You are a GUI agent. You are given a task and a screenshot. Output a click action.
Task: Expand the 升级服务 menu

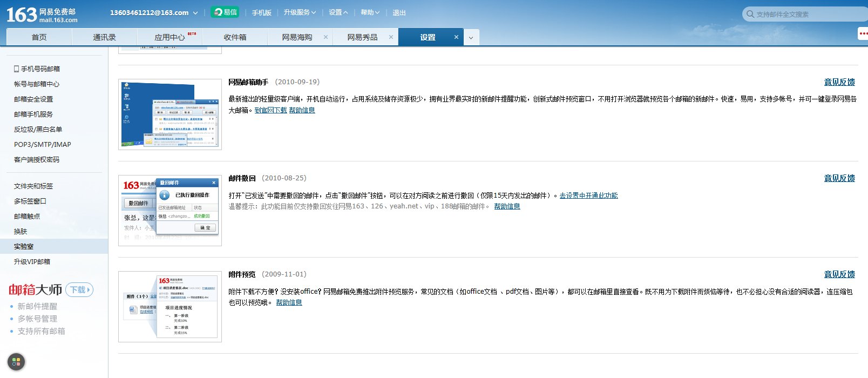300,12
